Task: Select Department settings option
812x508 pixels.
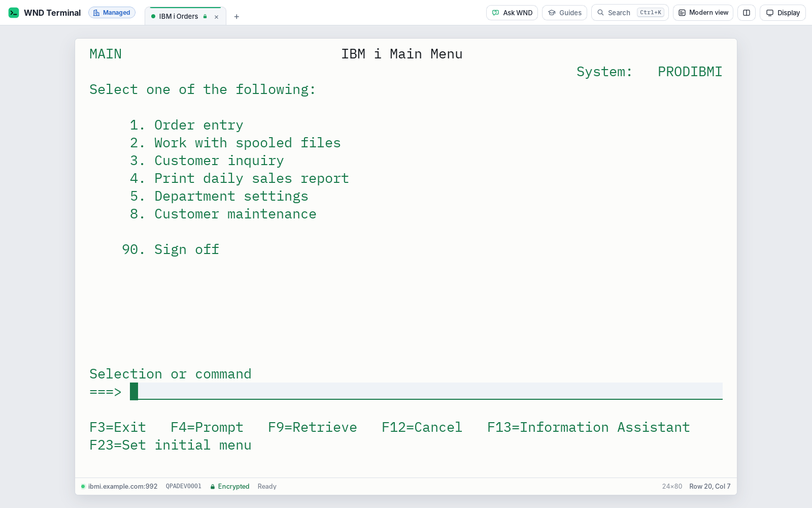Action: pos(219,196)
